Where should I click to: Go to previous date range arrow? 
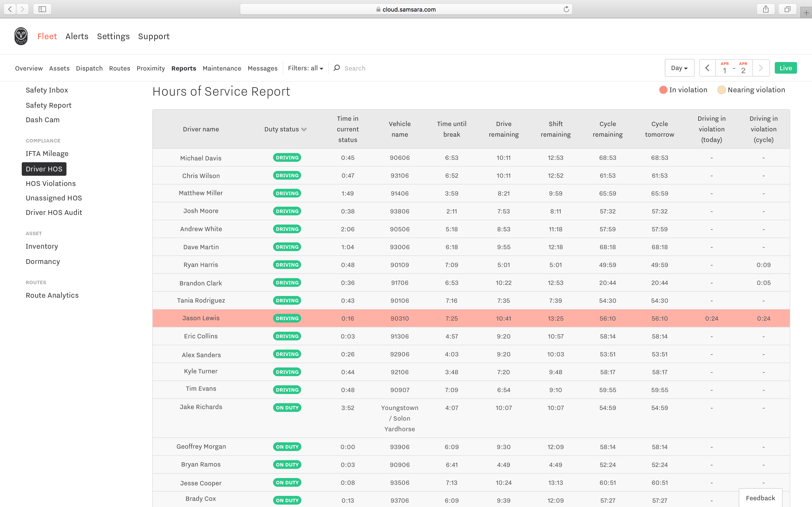tap(707, 68)
